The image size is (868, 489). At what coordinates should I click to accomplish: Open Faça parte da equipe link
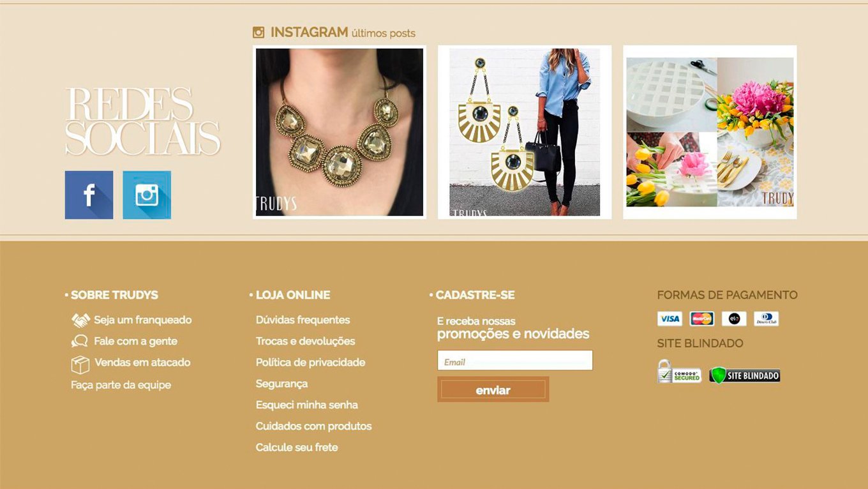click(x=121, y=385)
